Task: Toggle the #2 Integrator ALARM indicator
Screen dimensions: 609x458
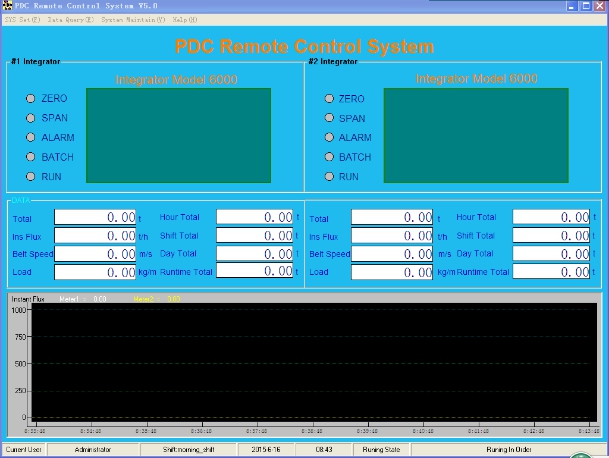Action: pos(328,138)
